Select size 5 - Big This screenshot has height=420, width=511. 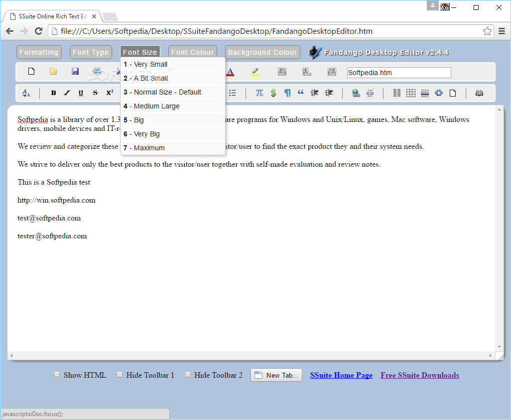173,120
